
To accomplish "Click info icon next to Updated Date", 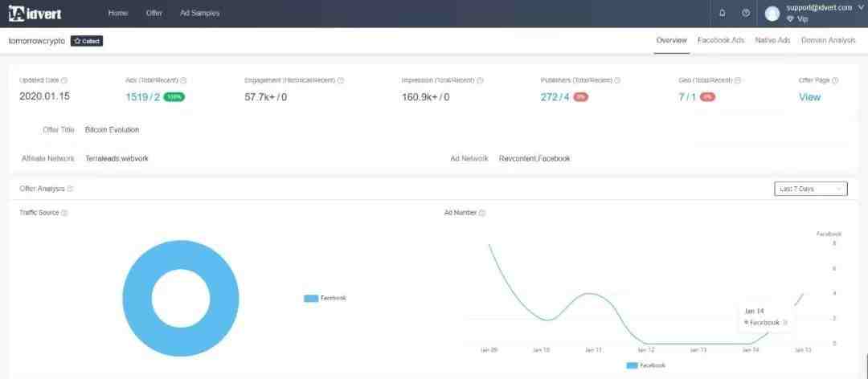I will click(64, 80).
